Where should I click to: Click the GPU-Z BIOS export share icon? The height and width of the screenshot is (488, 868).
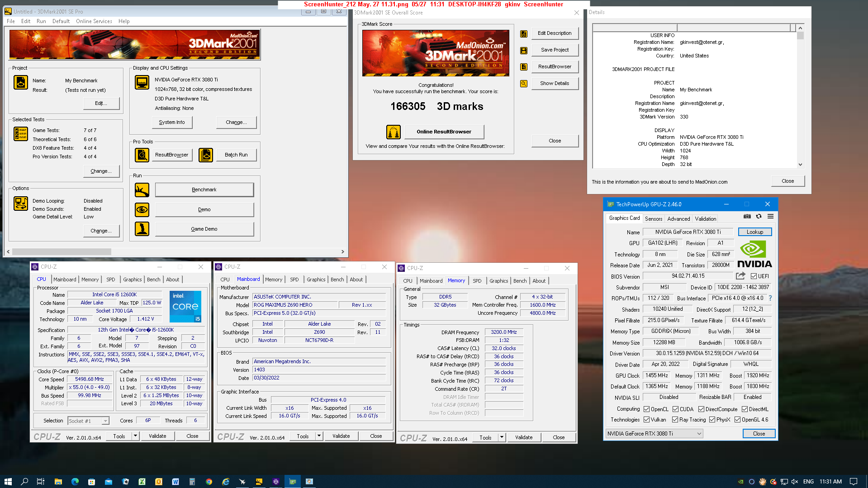(x=740, y=276)
